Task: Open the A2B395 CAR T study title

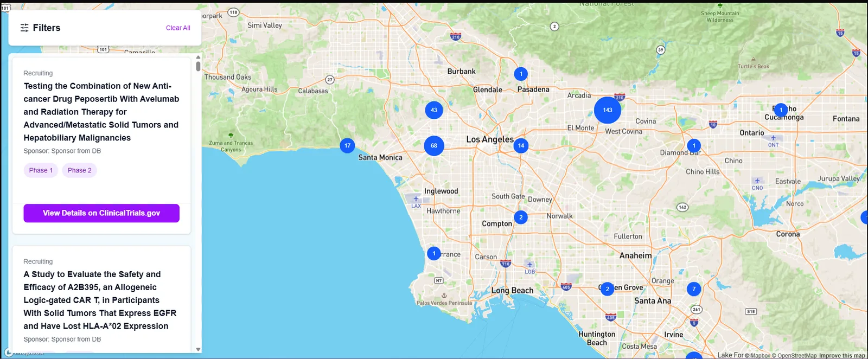Action: click(x=100, y=300)
